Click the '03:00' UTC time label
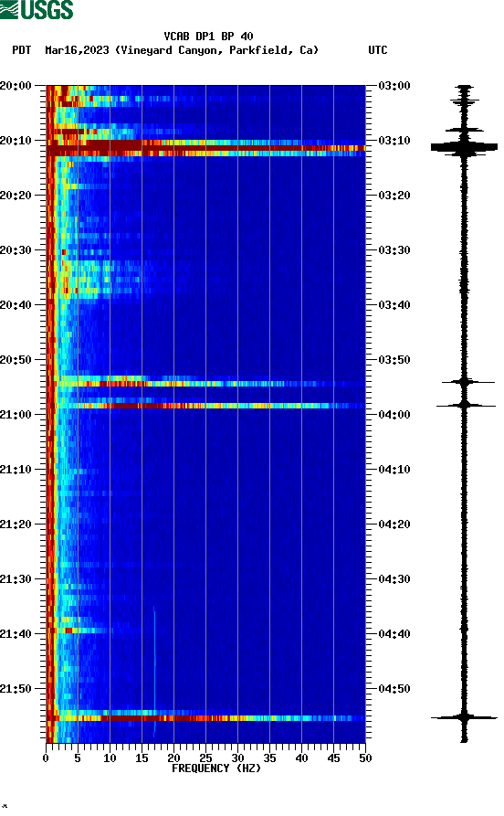504x816 pixels. (x=394, y=86)
